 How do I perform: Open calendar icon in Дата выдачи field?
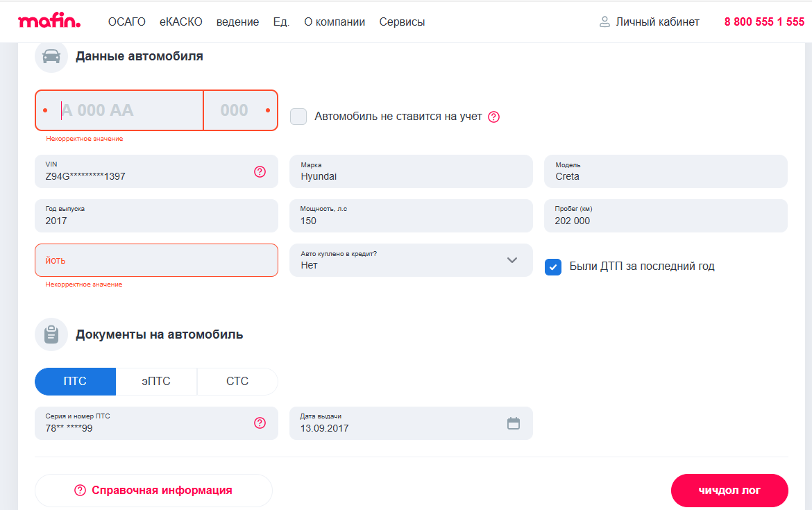514,423
